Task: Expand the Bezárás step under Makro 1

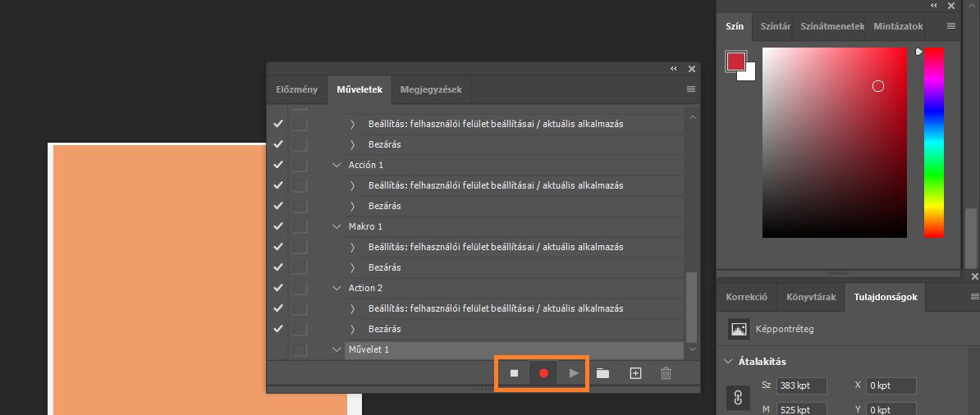Action: [x=352, y=267]
